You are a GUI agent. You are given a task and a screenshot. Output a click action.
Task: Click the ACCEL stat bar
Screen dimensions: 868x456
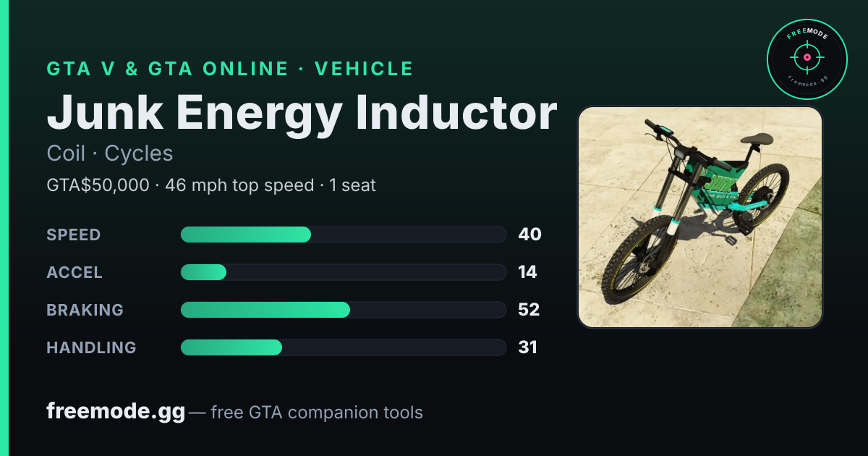[343, 272]
